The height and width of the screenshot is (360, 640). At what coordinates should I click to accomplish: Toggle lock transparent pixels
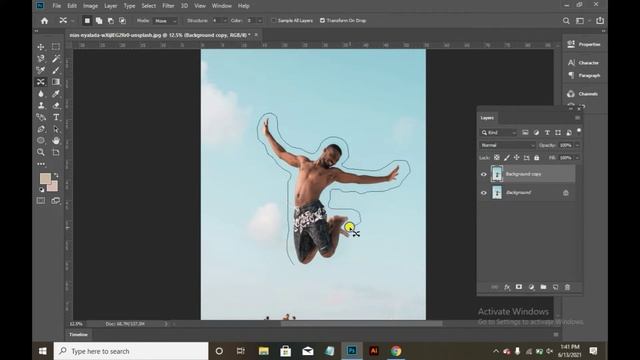tap(497, 158)
